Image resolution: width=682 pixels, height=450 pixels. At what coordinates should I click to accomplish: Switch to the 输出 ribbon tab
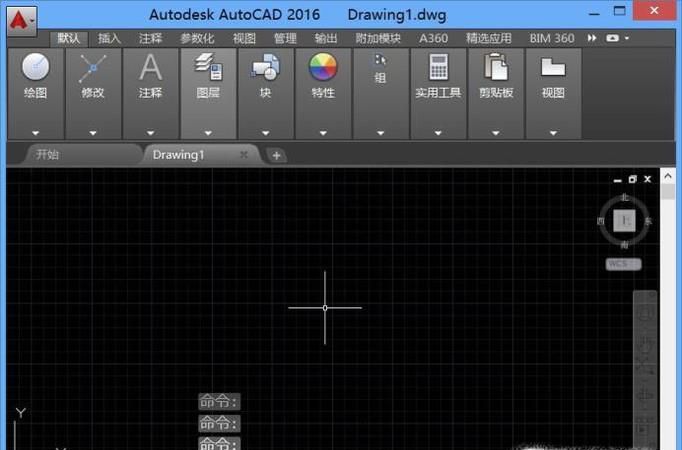click(x=326, y=38)
